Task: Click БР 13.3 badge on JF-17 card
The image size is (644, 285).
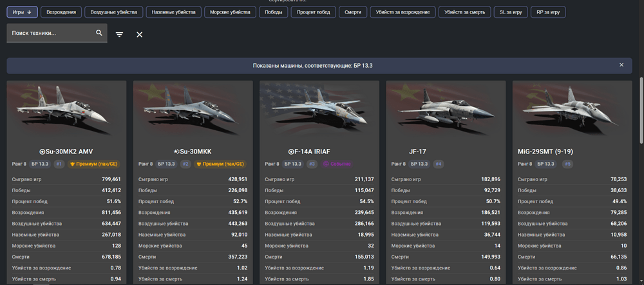Action: tap(420, 164)
